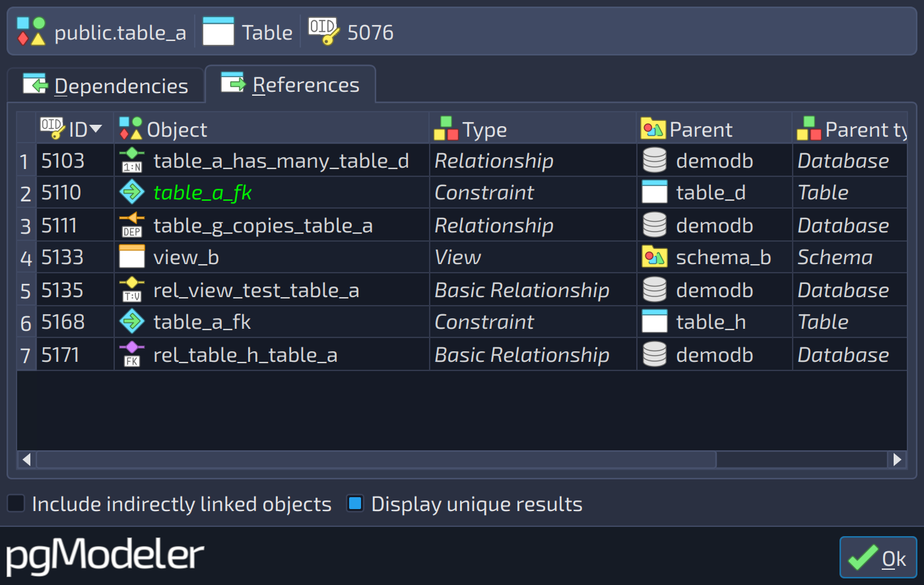Switch to the Dependencies tab

click(106, 85)
